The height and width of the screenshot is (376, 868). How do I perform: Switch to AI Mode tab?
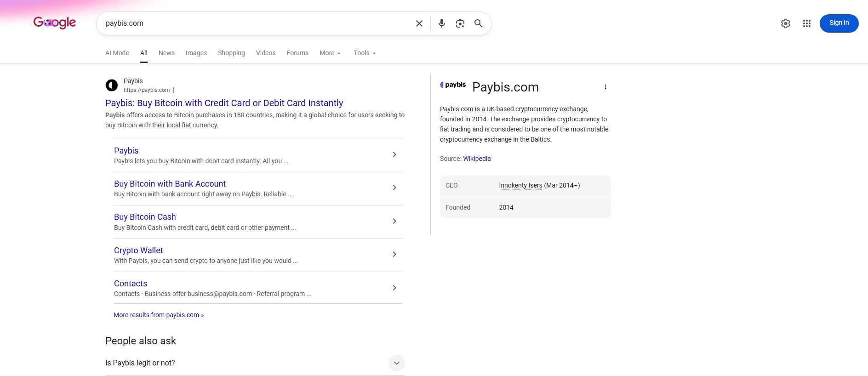coord(117,53)
